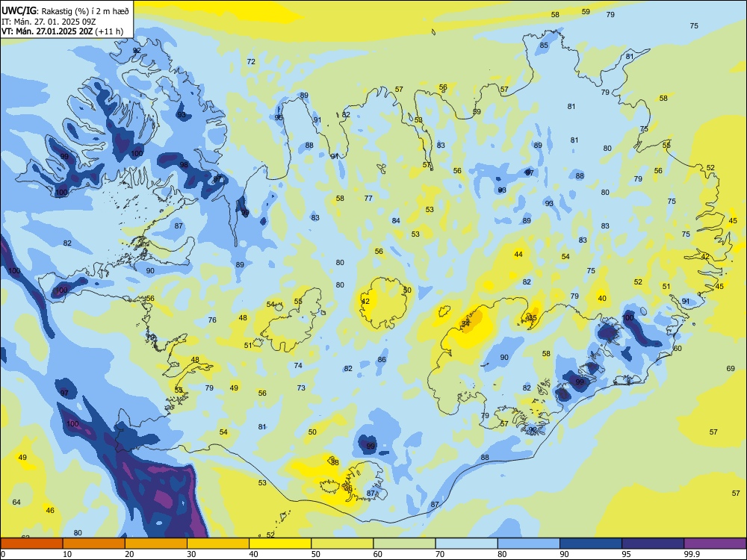
Task: Click the humidity value 46 on the map
Action: (50, 510)
